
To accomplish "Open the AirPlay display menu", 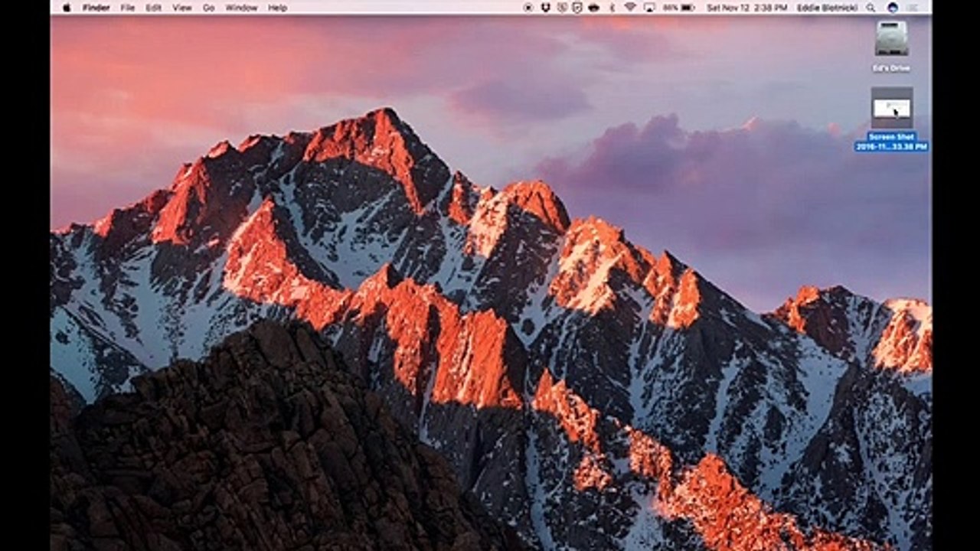I will (649, 8).
